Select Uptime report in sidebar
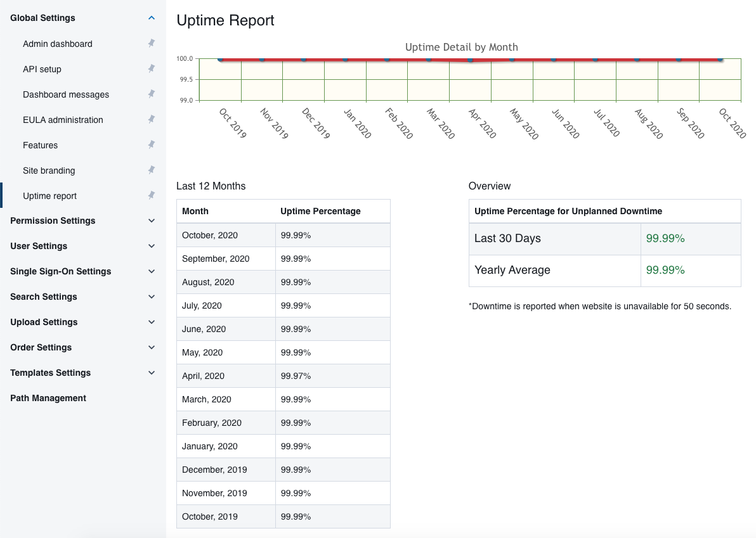 (x=49, y=196)
